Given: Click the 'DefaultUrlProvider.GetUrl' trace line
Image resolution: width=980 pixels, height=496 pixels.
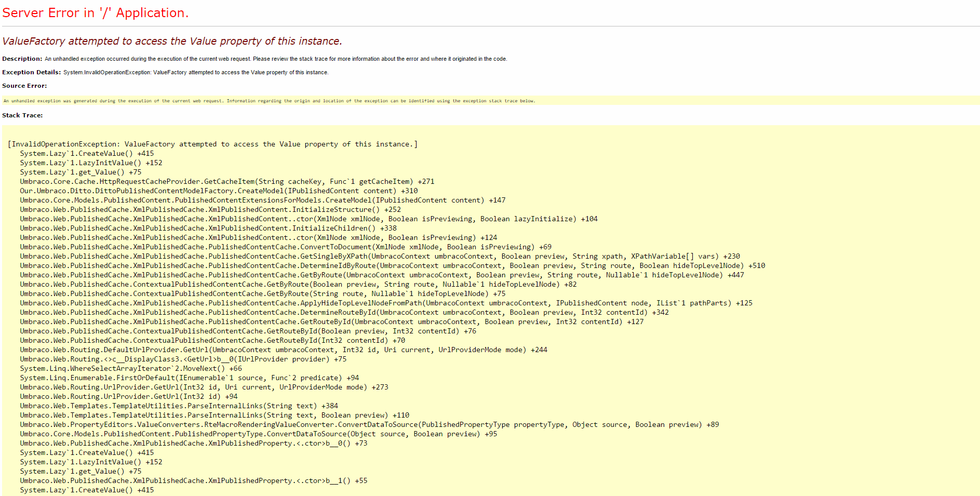Looking at the screenshot, I should pos(284,350).
